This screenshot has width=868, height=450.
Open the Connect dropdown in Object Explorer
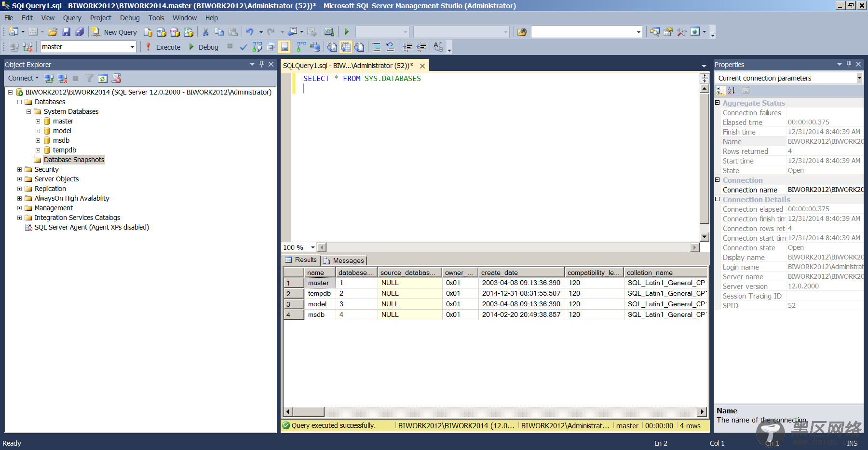coord(23,78)
